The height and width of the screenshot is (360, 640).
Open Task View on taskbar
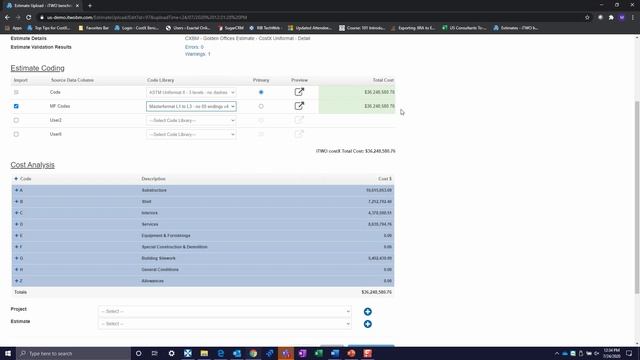(155, 353)
